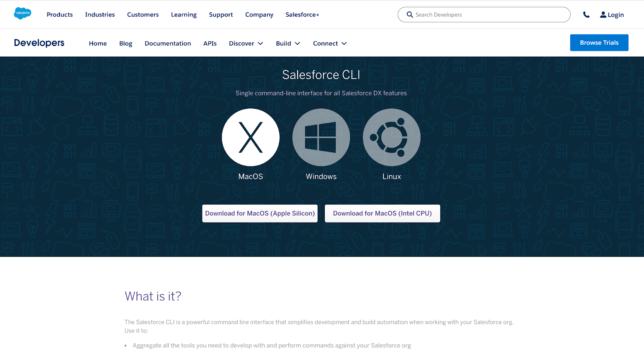Click the phone contact icon

point(586,15)
